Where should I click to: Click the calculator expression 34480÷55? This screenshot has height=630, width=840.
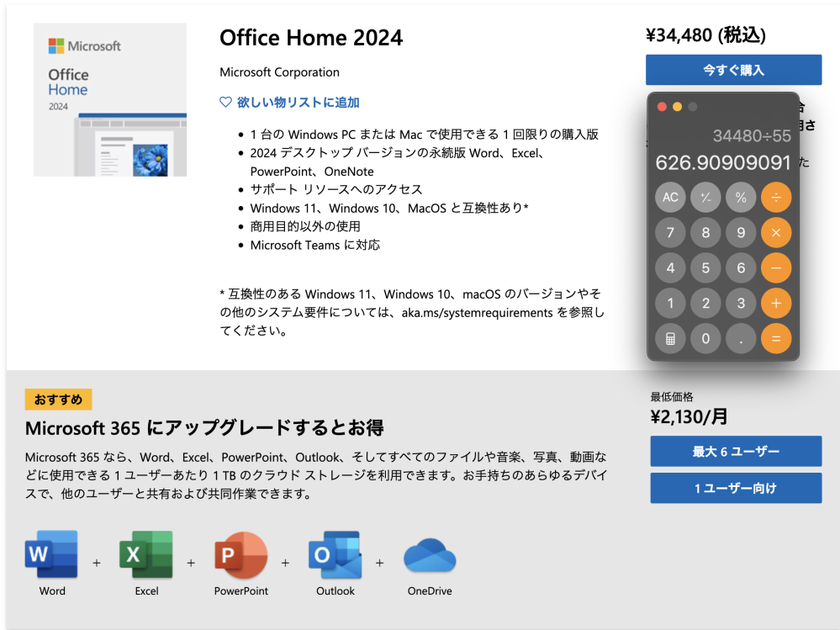point(752,136)
